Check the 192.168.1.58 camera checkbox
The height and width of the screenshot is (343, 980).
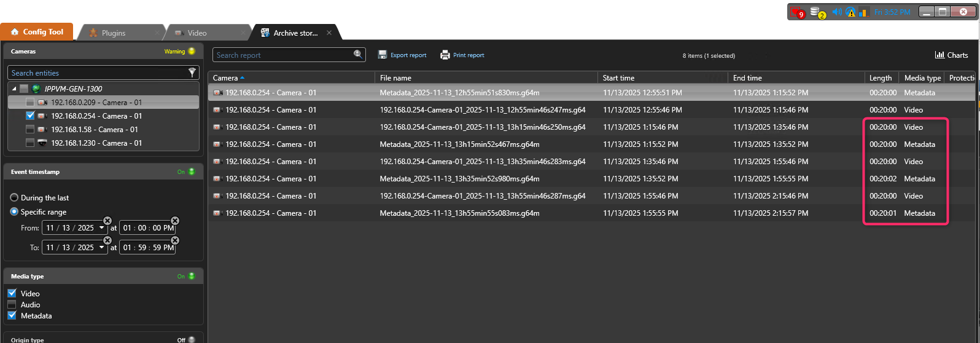point(30,130)
